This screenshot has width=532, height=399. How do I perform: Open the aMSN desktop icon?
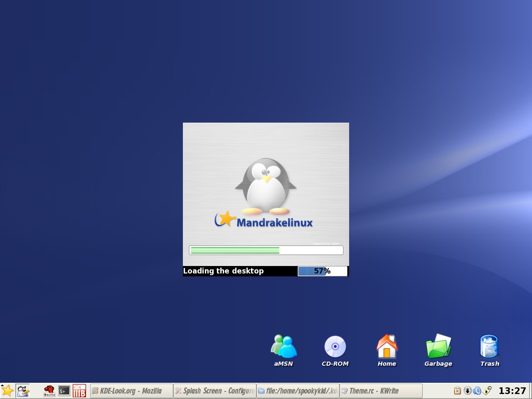tap(283, 351)
